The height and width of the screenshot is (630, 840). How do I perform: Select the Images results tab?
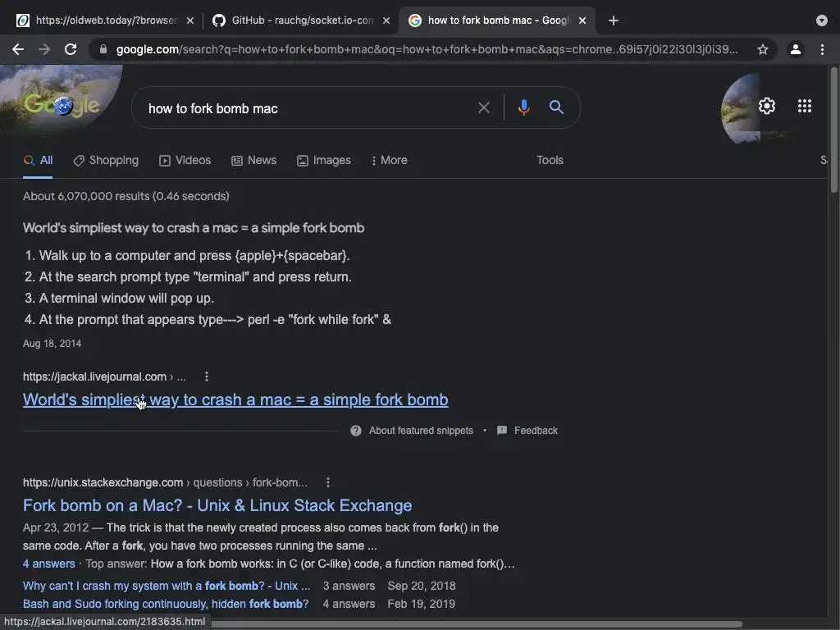click(323, 160)
